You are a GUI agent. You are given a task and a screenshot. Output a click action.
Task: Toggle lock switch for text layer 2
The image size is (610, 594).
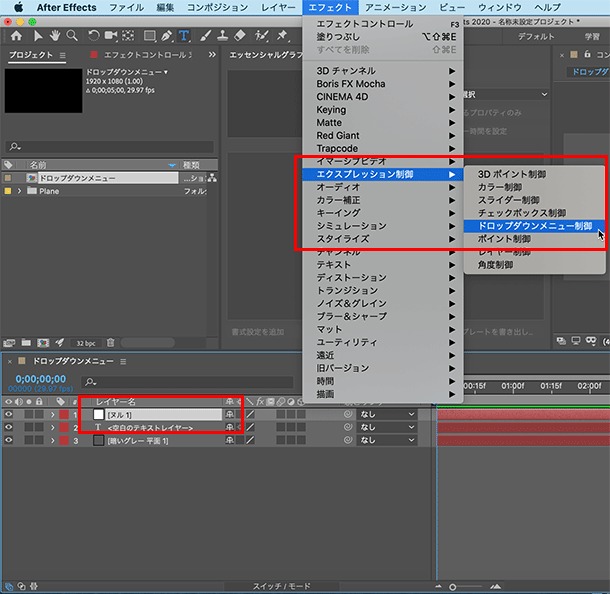tap(39, 427)
